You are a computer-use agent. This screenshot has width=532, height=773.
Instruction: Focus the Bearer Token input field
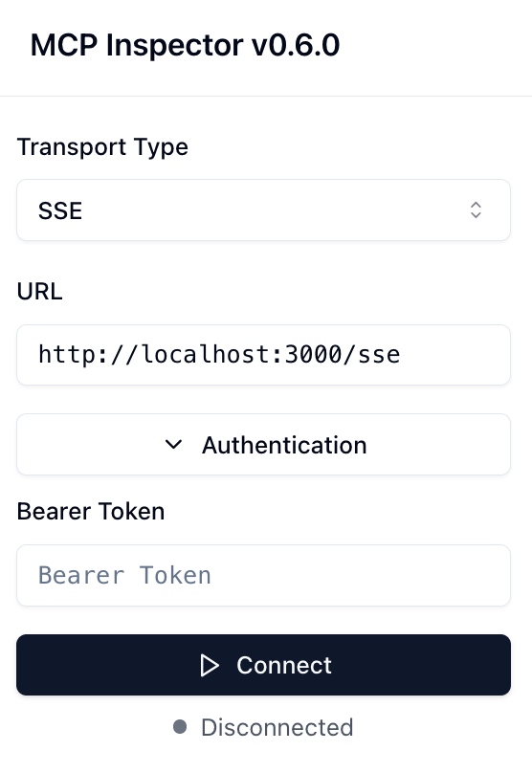click(x=263, y=575)
